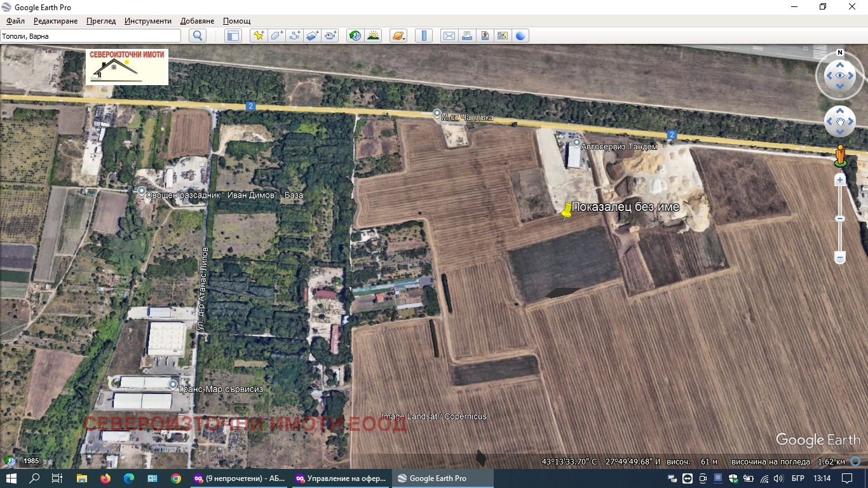This screenshot has height=488, width=868.
Task: Click the search field with Тополи, Варна
Action: pos(90,36)
